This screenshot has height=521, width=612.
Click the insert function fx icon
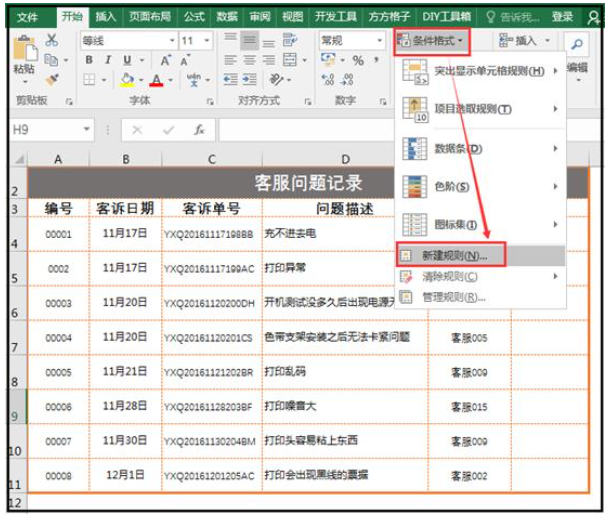(x=200, y=130)
